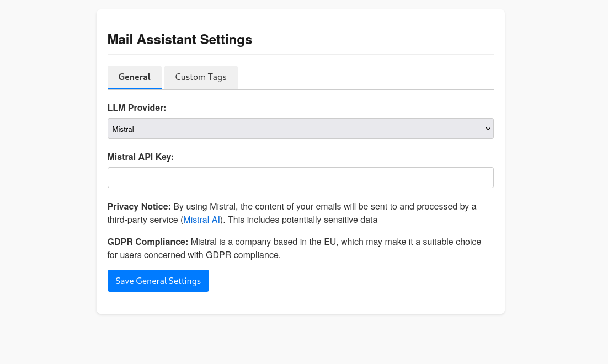Click the Privacy Notice bold text

pyautogui.click(x=139, y=207)
